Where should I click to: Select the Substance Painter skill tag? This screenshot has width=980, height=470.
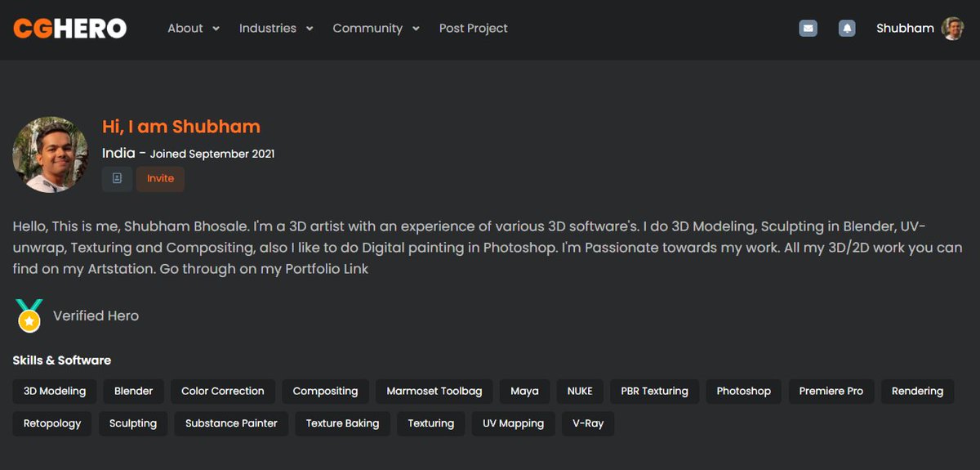(x=231, y=423)
